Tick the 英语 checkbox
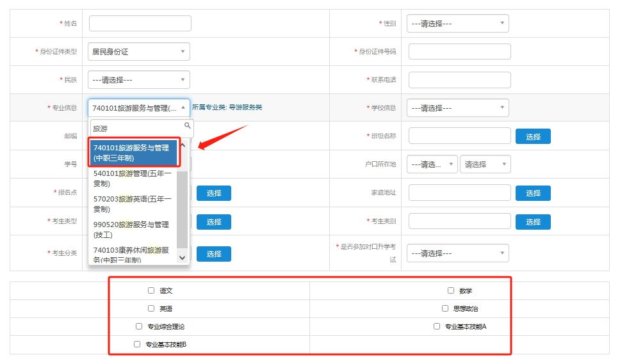620x364 pixels. (151, 308)
